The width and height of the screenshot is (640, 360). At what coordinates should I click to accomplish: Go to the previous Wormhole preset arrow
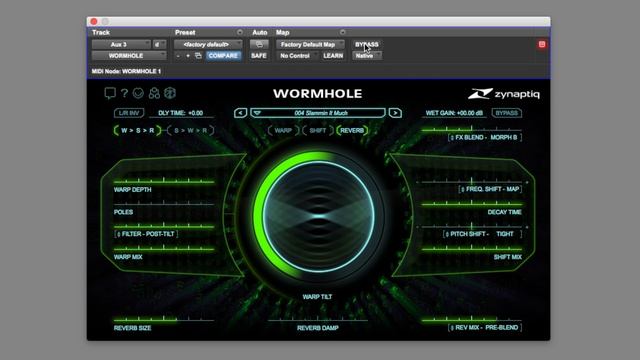(x=240, y=113)
